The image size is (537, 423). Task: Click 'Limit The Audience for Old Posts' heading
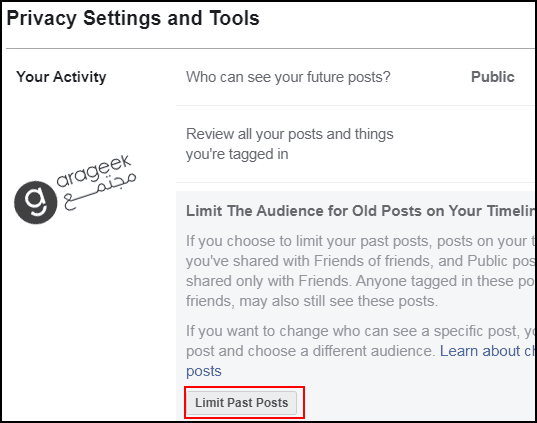pyautogui.click(x=361, y=211)
